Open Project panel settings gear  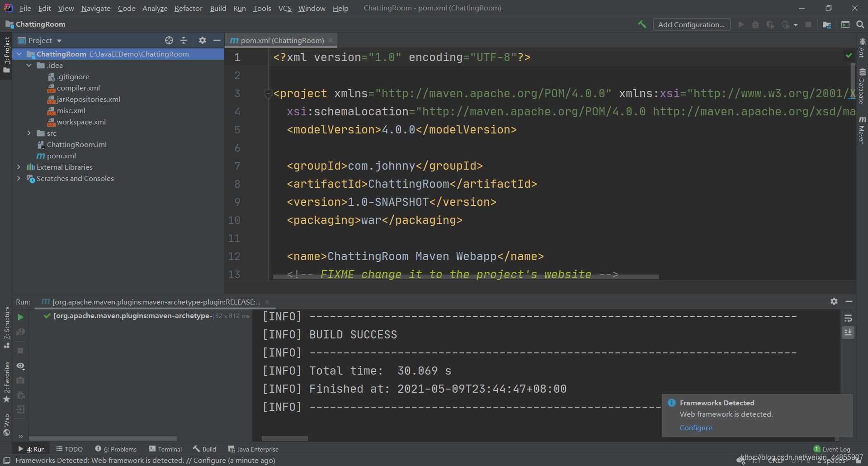tap(203, 40)
